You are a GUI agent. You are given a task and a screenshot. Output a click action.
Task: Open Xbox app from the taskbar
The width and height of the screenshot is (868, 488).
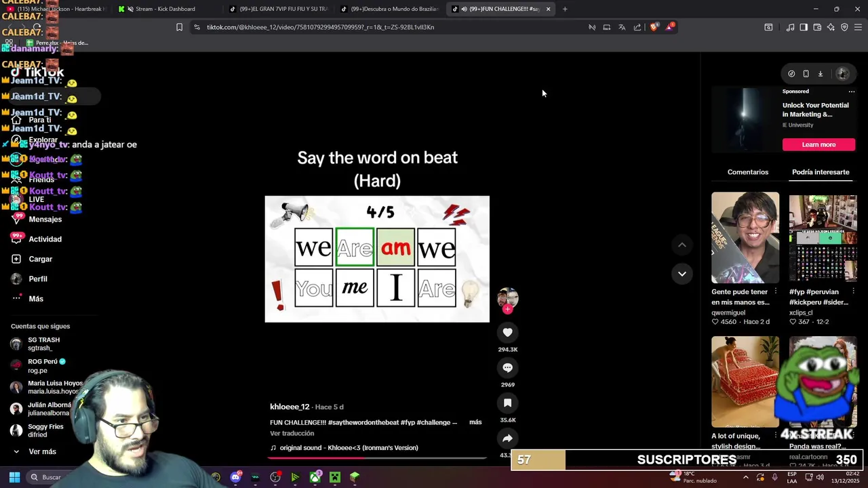point(315,477)
